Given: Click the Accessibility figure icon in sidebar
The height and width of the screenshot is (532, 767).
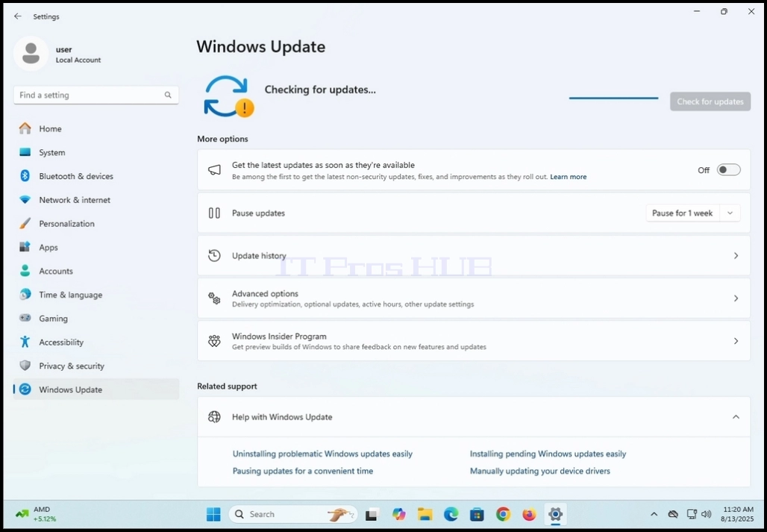Looking at the screenshot, I should [x=25, y=342].
